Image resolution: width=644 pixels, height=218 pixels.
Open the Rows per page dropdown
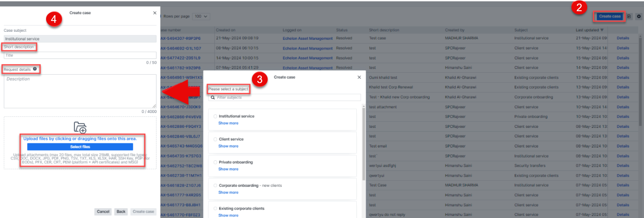201,17
